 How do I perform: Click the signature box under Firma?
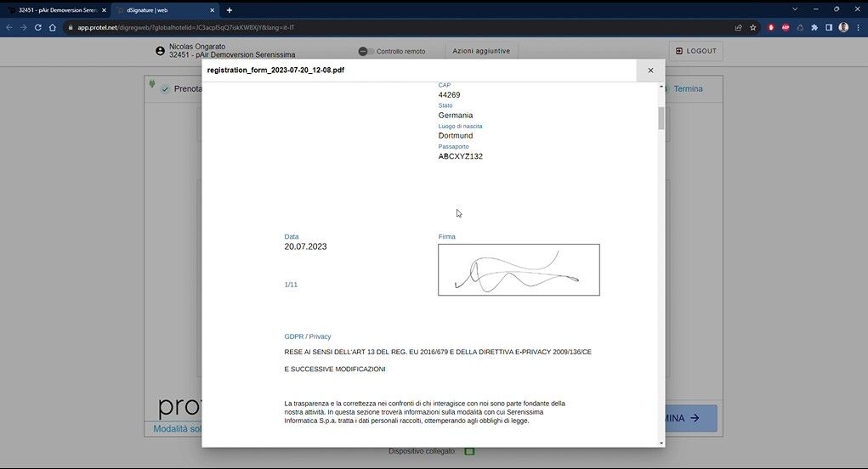pyautogui.click(x=519, y=270)
